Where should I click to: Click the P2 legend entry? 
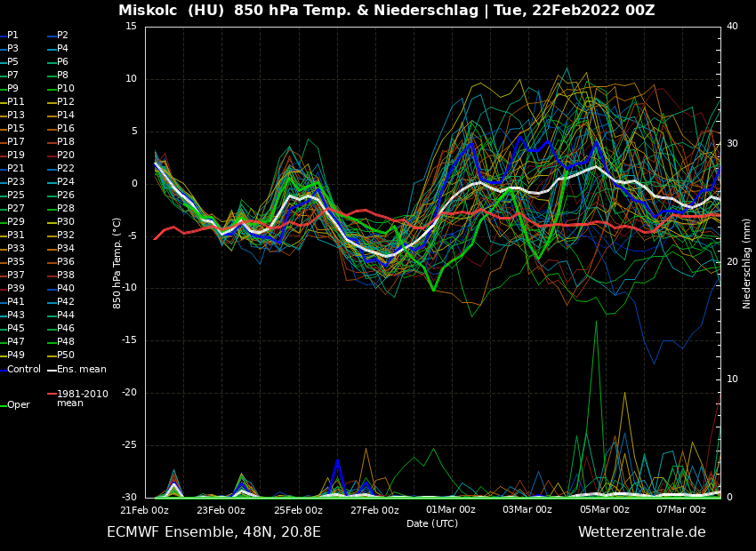point(62,36)
